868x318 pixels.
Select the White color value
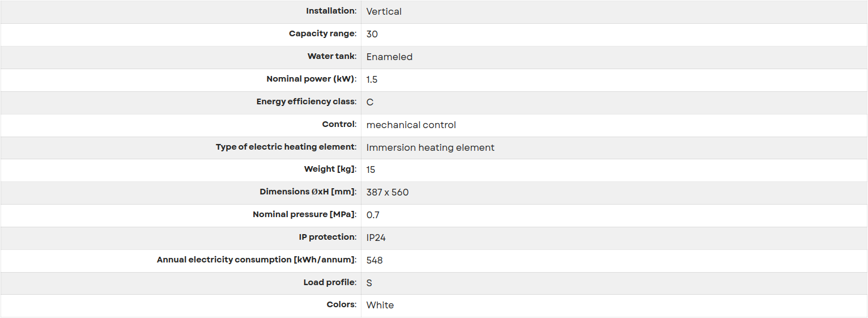(380, 305)
